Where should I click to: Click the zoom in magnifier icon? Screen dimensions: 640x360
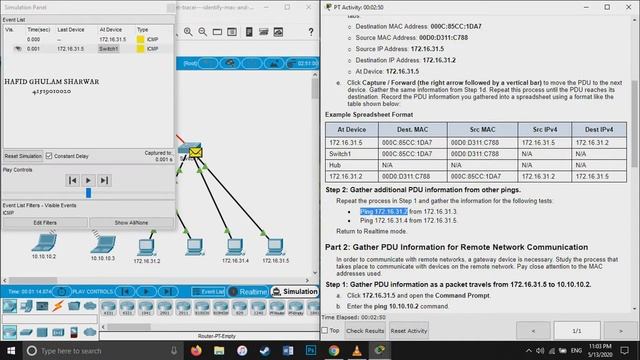point(188,32)
